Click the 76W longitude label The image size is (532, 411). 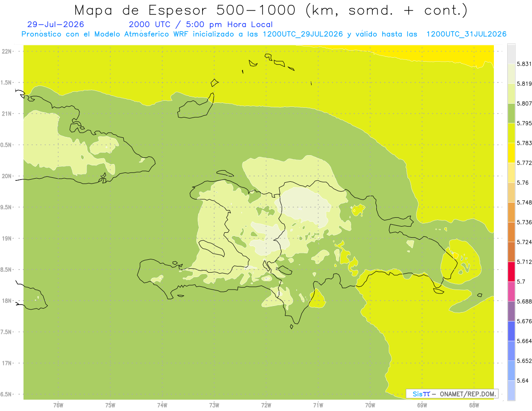58,405
